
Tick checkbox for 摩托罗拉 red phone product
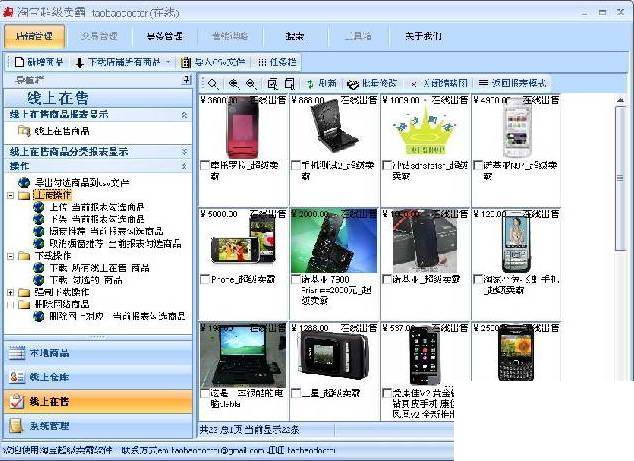tap(205, 165)
